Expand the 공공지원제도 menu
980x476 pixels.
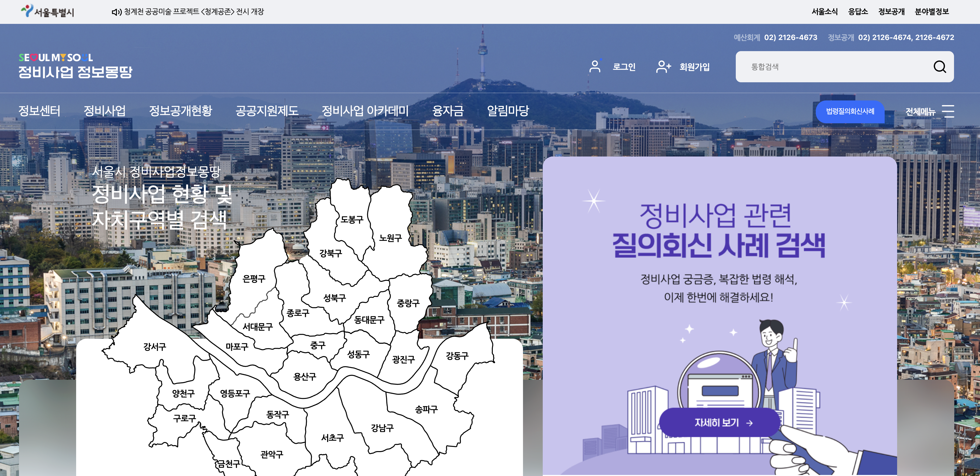(267, 111)
